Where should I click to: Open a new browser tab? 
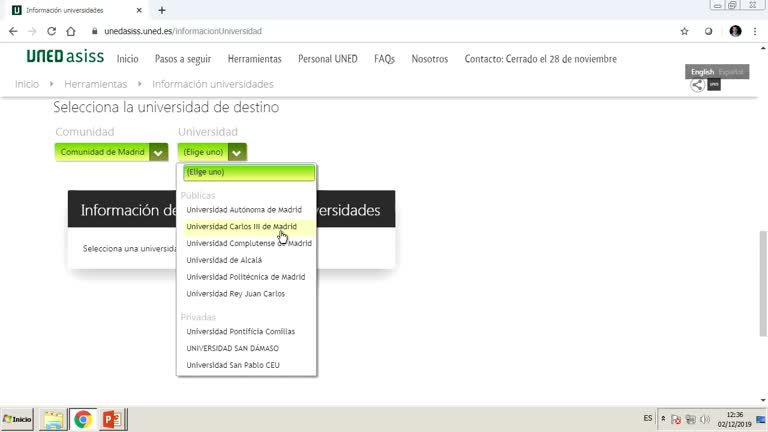[x=162, y=10]
